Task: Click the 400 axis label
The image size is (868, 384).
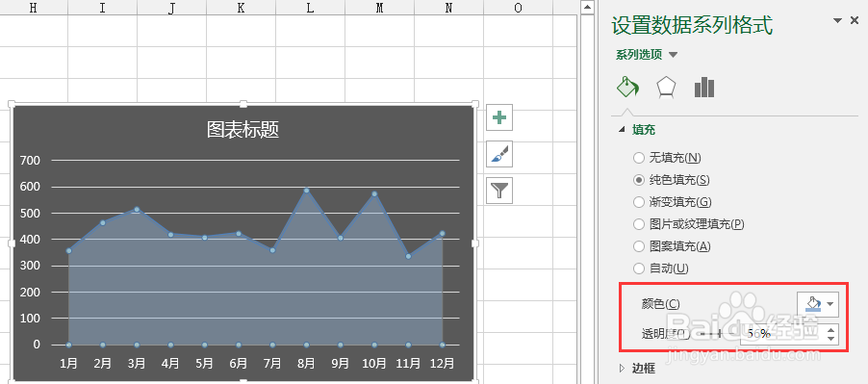Action: [x=30, y=240]
